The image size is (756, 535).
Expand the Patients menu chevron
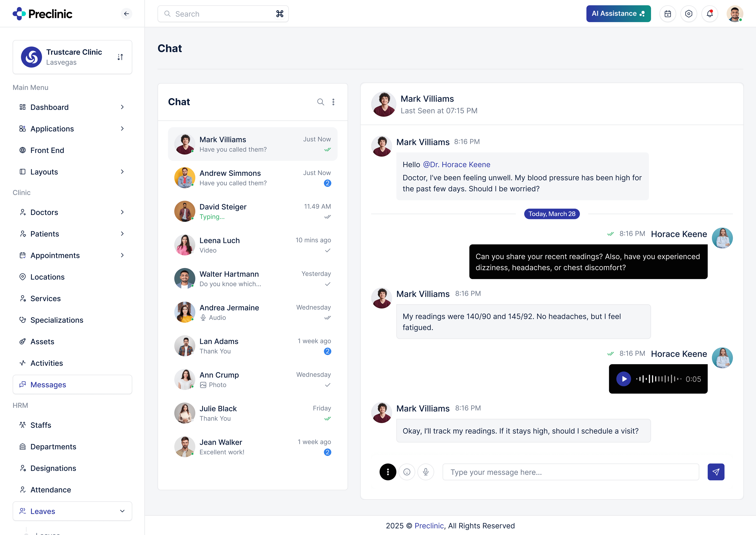point(122,234)
